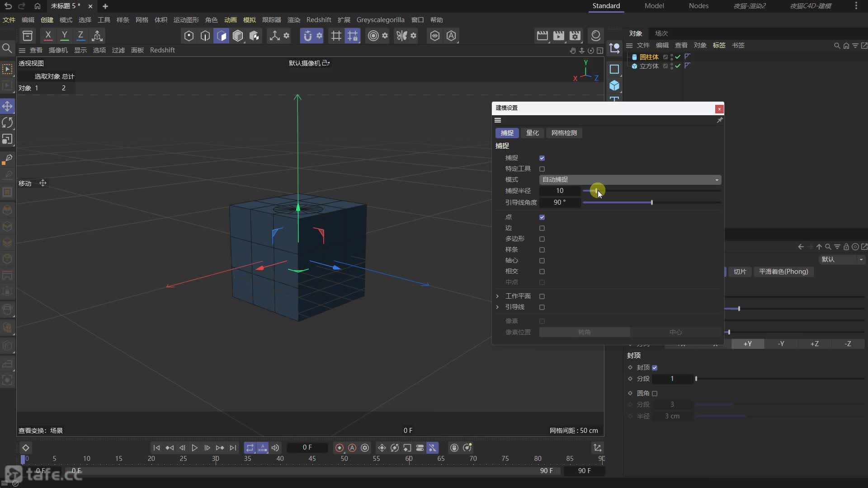Open top-right layout options menu

point(856,6)
